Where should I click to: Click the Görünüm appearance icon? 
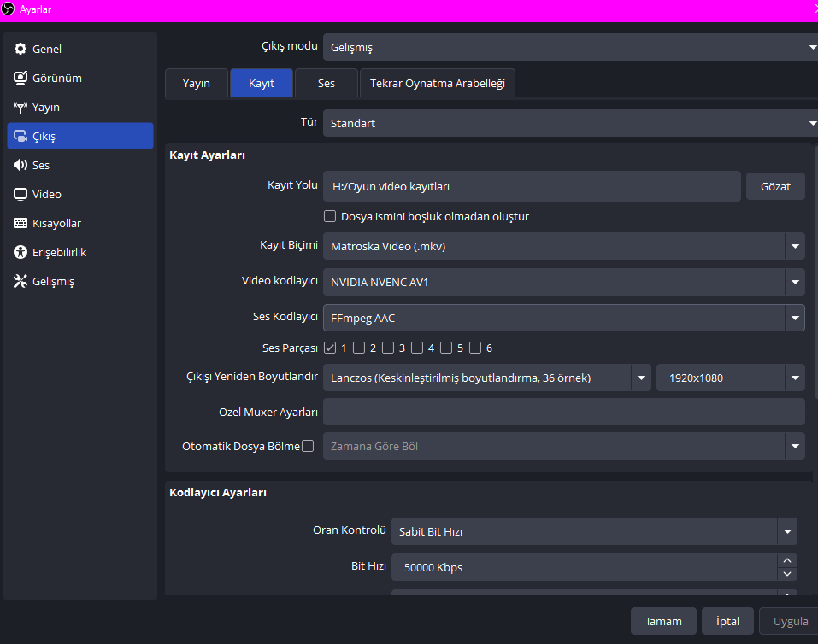pyautogui.click(x=21, y=78)
